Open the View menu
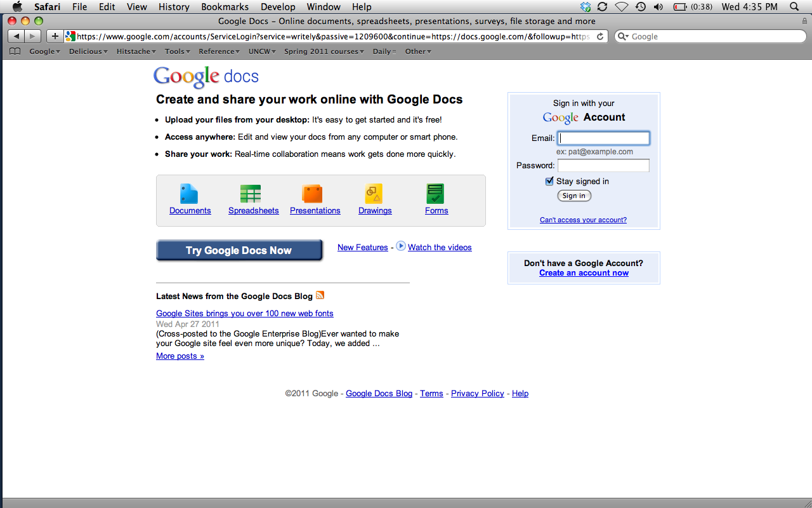Viewport: 812px width, 508px height. click(x=137, y=6)
